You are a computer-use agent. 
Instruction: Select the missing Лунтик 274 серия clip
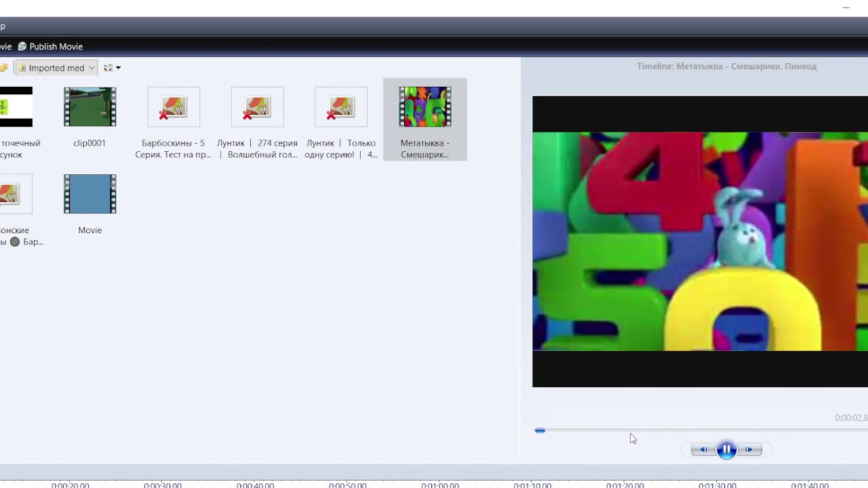[x=257, y=107]
